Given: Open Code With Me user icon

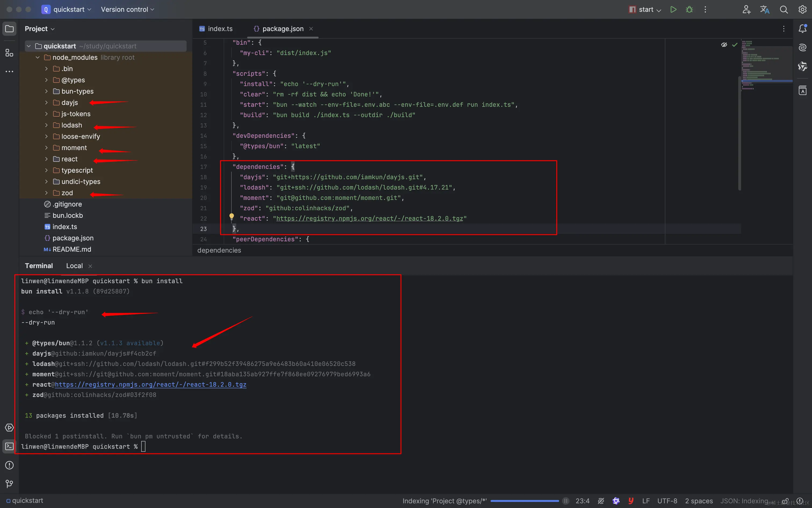Looking at the screenshot, I should pyautogui.click(x=746, y=9).
